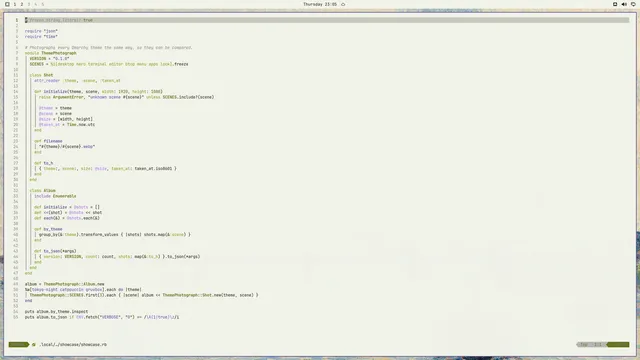Click the 'album = ThemePhotograph::Album.new' line

tap(64, 284)
